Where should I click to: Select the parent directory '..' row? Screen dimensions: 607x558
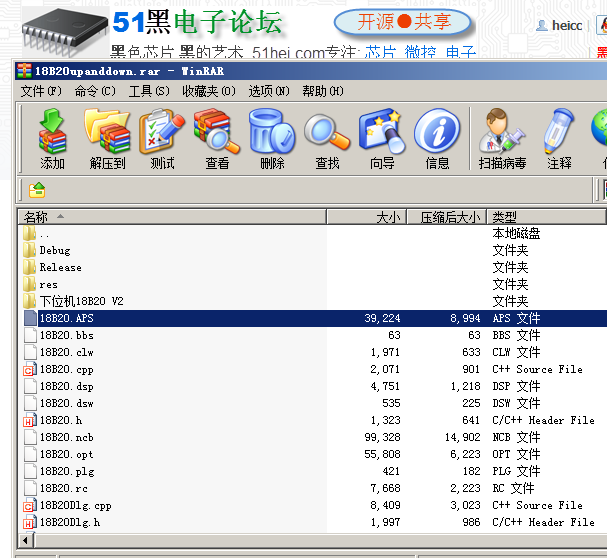tap(312, 234)
